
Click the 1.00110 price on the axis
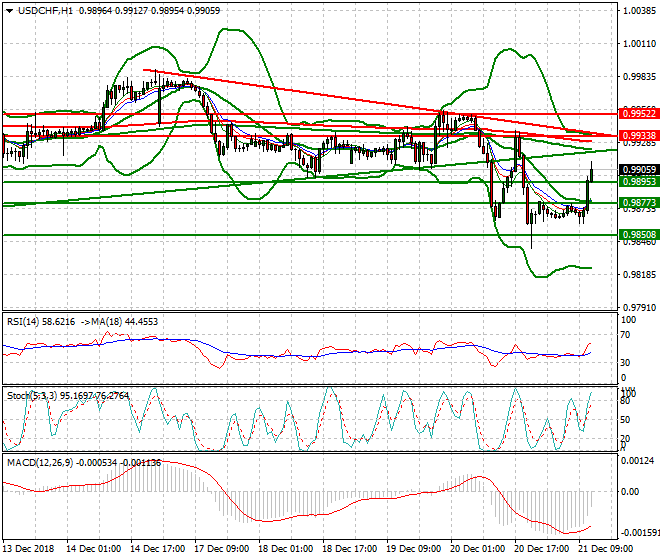pyautogui.click(x=638, y=44)
